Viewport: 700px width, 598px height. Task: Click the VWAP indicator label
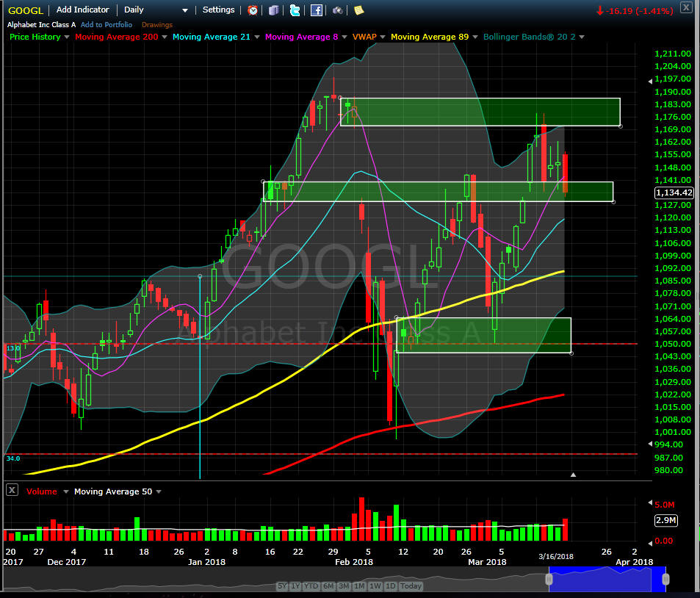point(364,37)
